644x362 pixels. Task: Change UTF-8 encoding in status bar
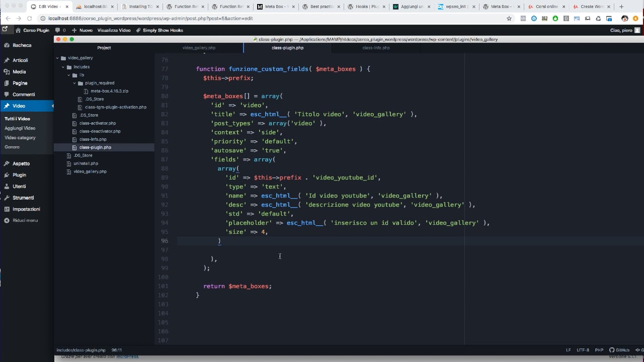[x=583, y=350]
